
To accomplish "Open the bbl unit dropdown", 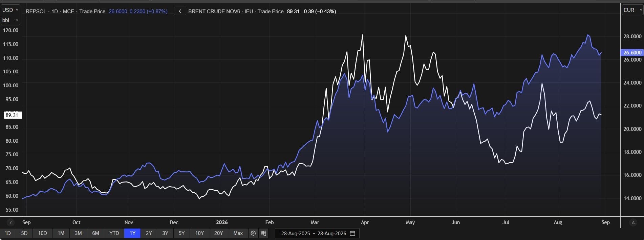I will 10,20.
